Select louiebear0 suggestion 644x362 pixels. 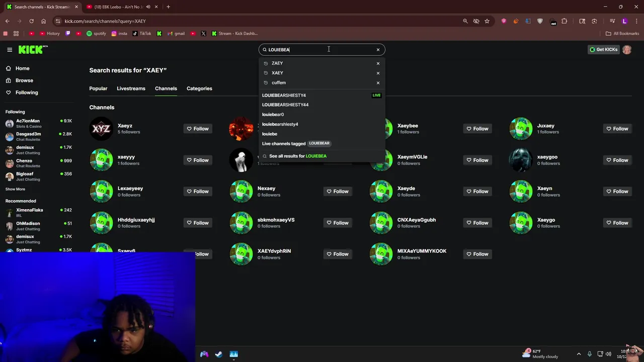(x=322, y=114)
